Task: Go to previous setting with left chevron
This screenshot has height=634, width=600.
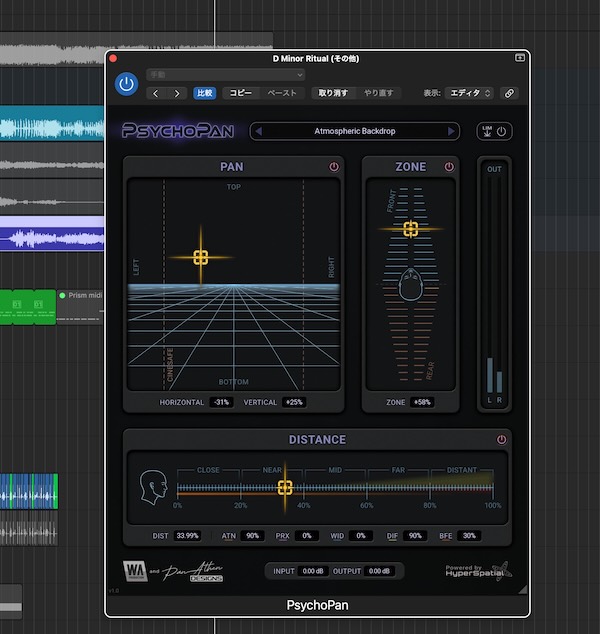Action: click(x=156, y=93)
